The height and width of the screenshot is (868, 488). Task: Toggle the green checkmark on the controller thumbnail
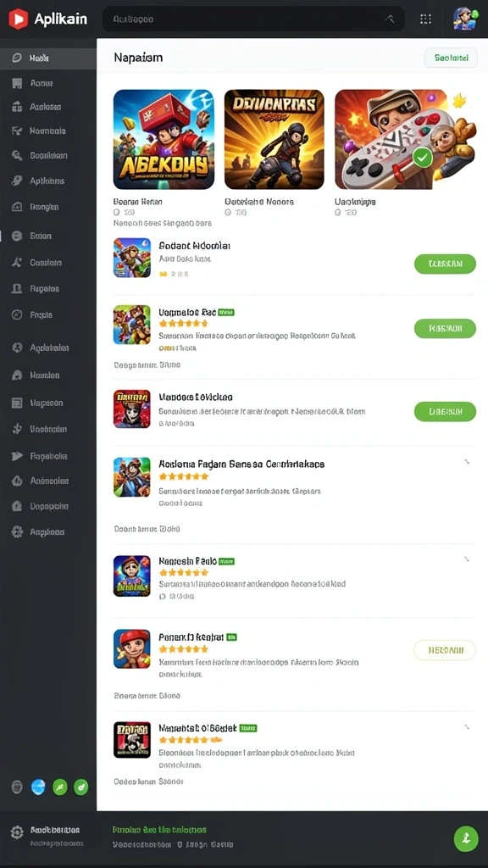point(423,158)
